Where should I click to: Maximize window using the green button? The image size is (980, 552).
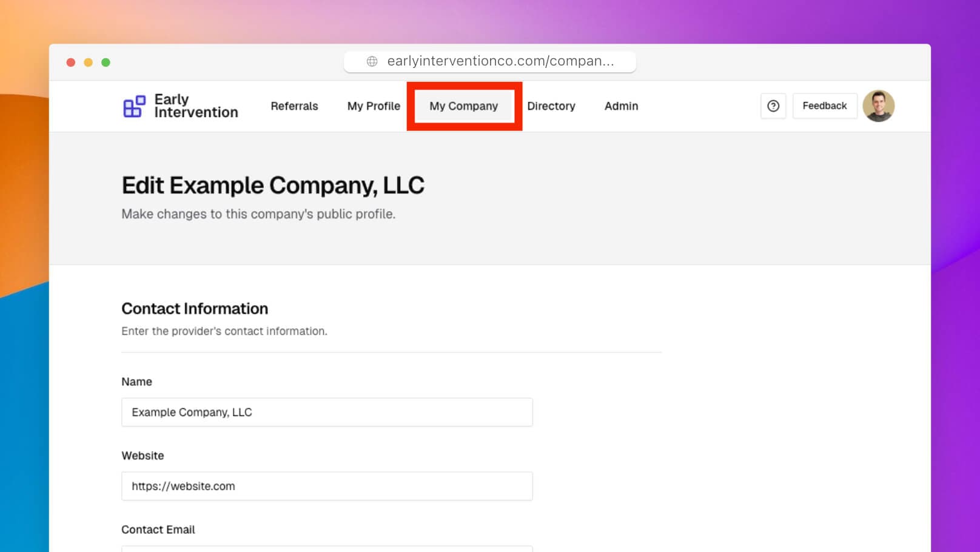coord(106,62)
